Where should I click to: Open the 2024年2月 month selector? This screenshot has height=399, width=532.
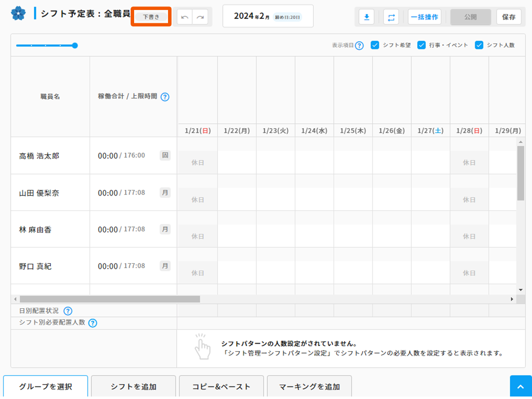point(268,16)
